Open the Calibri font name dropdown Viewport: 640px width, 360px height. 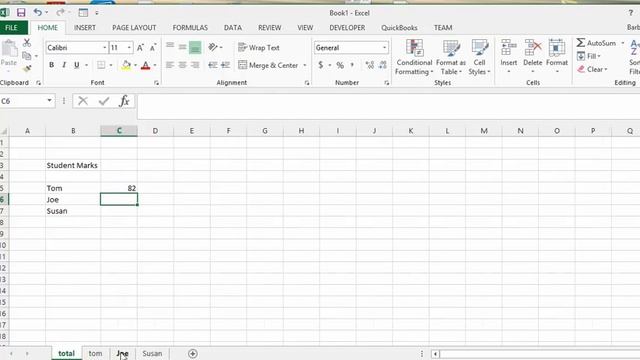coord(104,48)
